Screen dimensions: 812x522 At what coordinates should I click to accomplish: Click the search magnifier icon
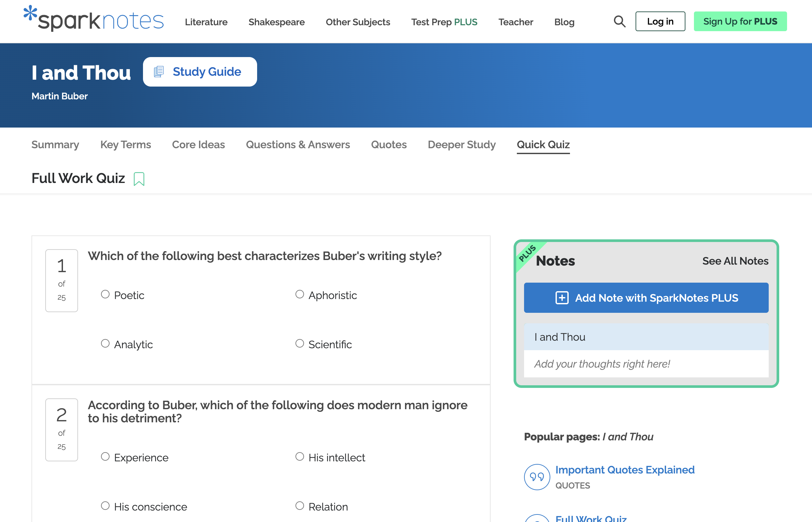(619, 21)
